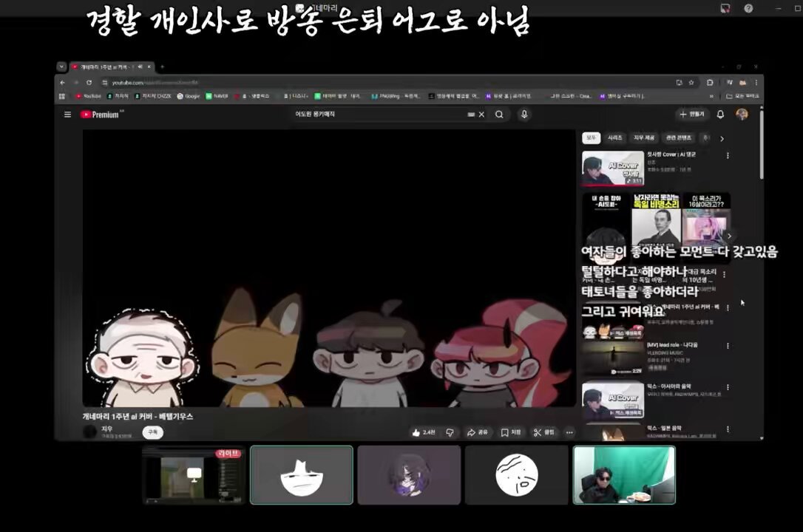This screenshot has height=532, width=803.
Task: Open options menu for 첫사랑 Cover video
Action: (728, 155)
